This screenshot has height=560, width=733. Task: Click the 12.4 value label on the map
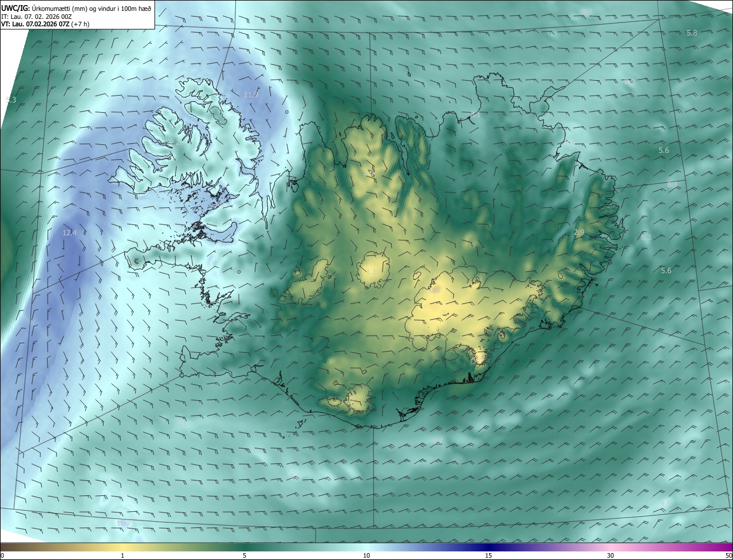coord(69,232)
